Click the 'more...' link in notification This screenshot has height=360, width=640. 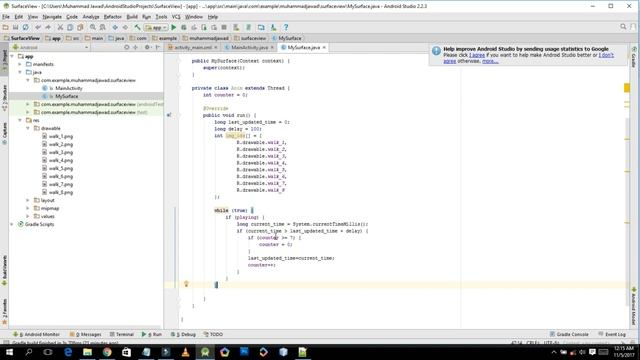pos(490,61)
